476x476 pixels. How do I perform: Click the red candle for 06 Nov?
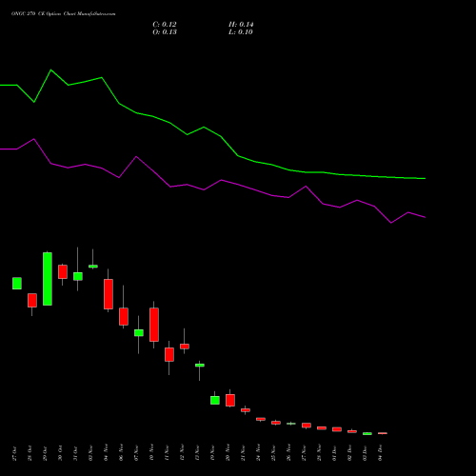pos(124,317)
